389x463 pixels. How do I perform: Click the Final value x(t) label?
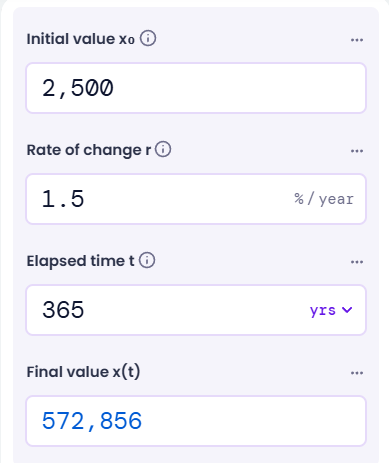(x=83, y=372)
